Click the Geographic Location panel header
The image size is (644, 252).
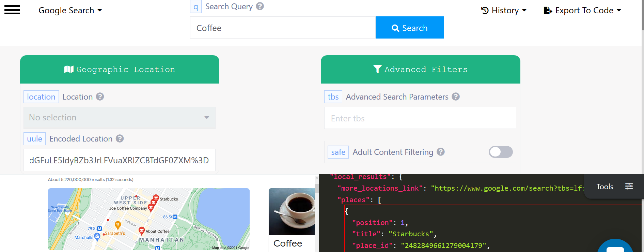click(120, 69)
